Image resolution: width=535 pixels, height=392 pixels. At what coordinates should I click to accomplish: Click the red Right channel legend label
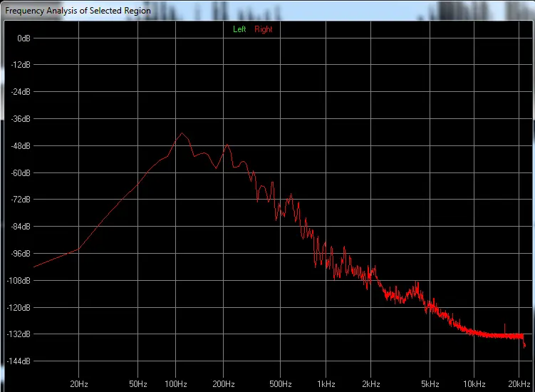264,29
